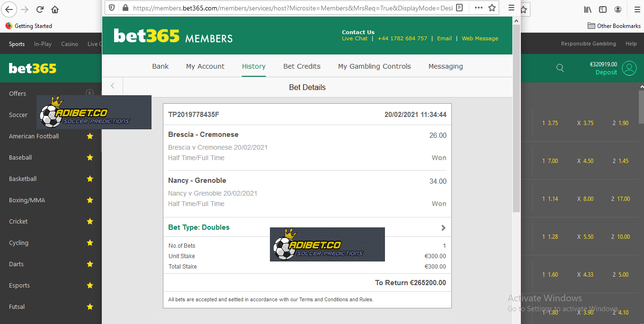Open the Firefox Library icon
This screenshot has width=644, height=324.
(x=588, y=9)
